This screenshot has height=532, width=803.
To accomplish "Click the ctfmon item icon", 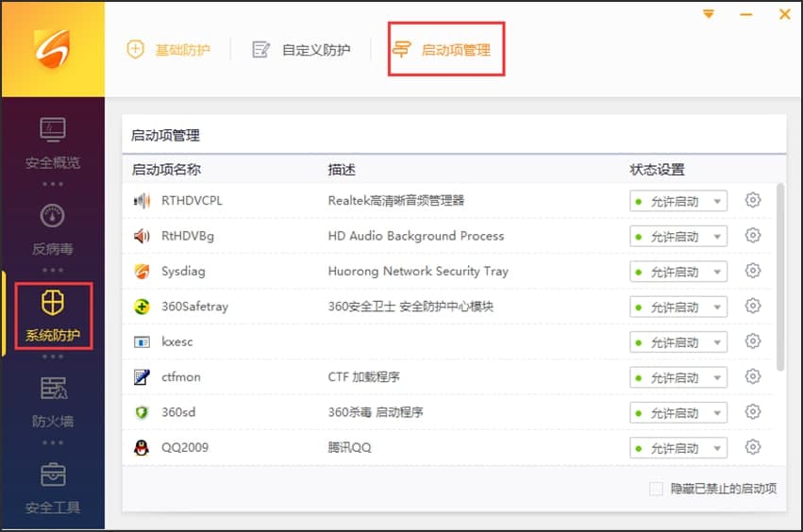I will pos(142,377).
